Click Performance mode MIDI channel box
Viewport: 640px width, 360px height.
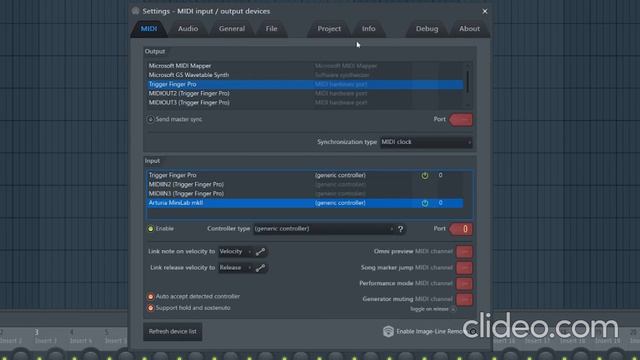click(464, 283)
